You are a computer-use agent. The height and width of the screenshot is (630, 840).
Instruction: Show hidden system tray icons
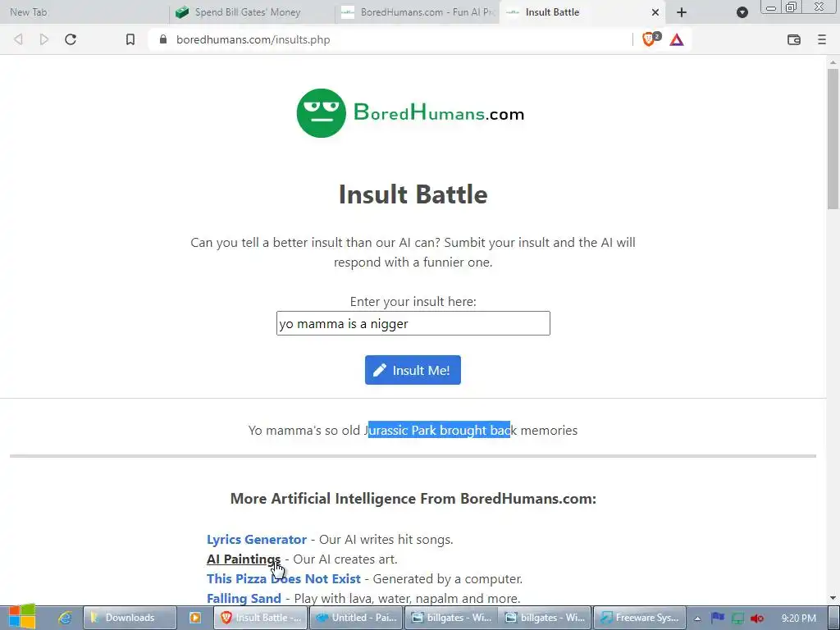697,619
